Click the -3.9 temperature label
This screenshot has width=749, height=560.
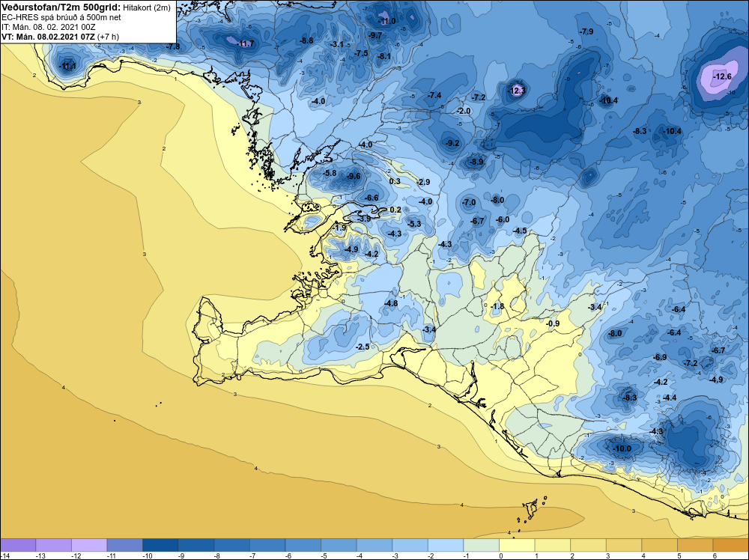[364, 218]
